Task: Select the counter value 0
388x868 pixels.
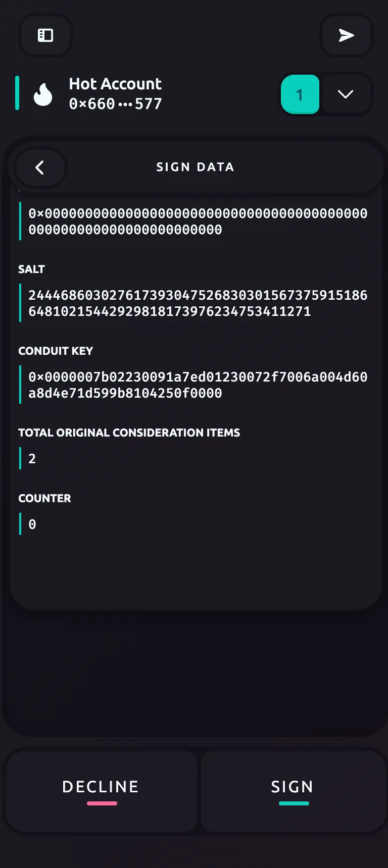Action: pyautogui.click(x=32, y=524)
